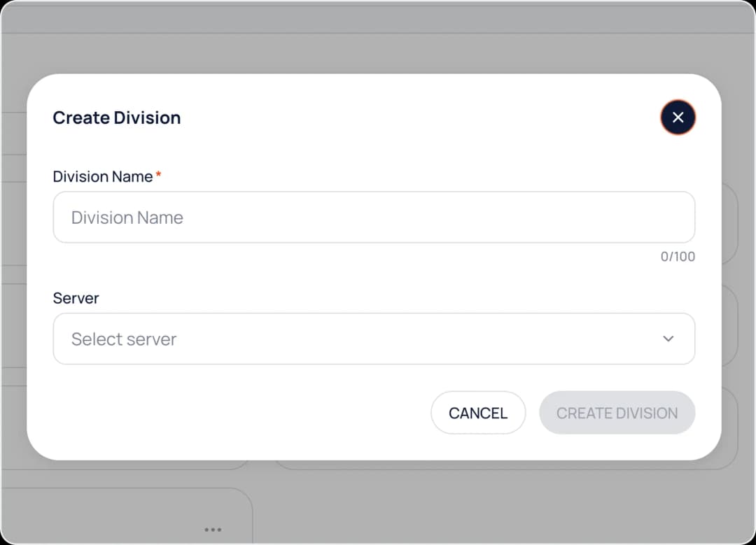Open the Select server dropdown
756x545 pixels.
point(374,339)
